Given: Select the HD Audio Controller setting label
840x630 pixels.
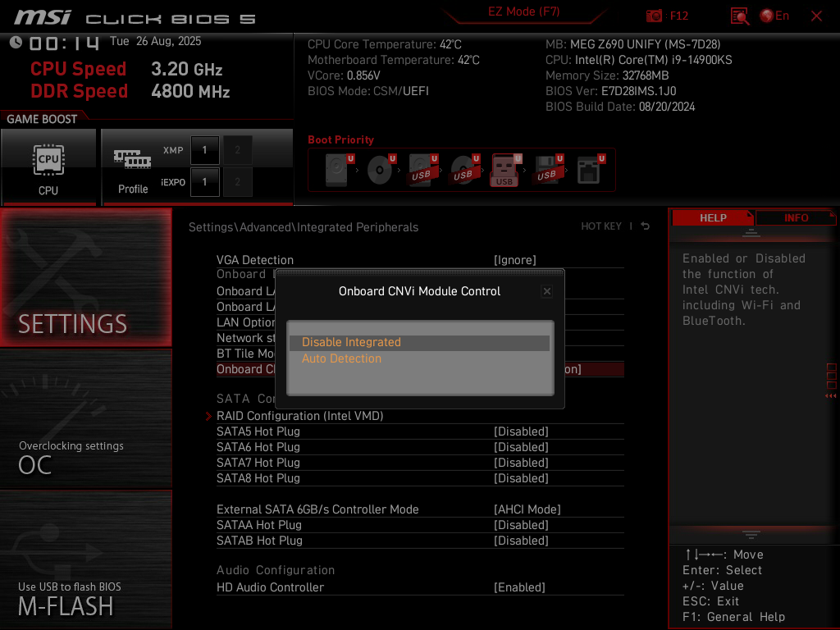Looking at the screenshot, I should click(x=270, y=587).
